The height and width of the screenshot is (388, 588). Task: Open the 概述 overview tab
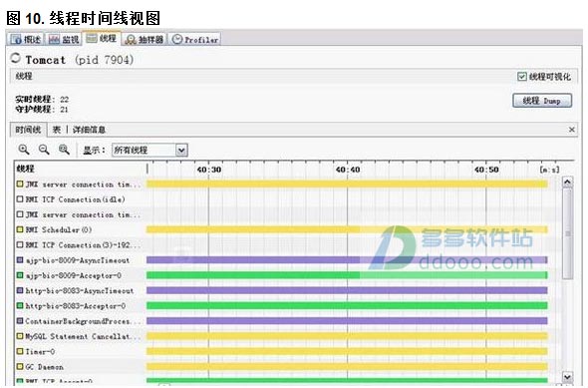point(26,40)
